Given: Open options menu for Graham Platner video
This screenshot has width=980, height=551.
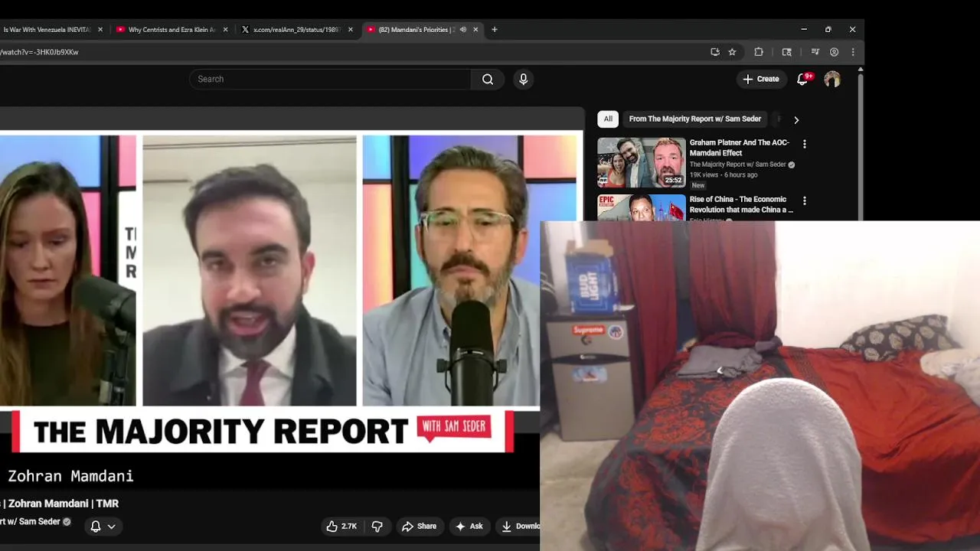Looking at the screenshot, I should click(804, 144).
